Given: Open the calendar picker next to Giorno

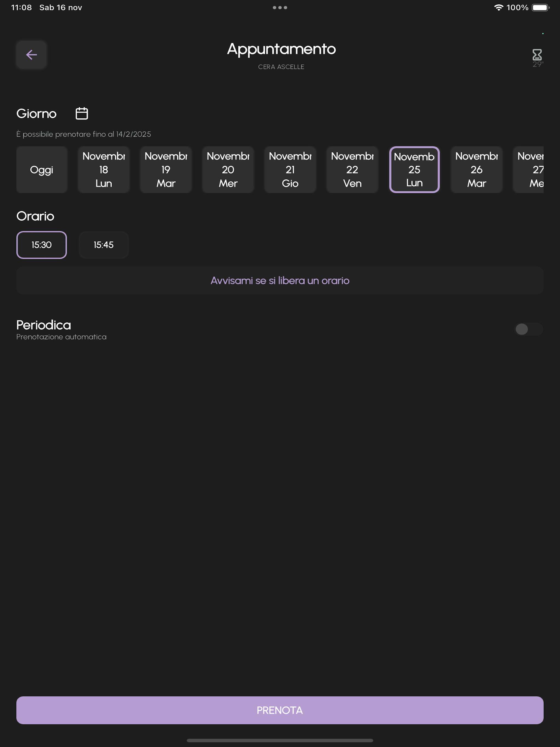Looking at the screenshot, I should coord(82,113).
